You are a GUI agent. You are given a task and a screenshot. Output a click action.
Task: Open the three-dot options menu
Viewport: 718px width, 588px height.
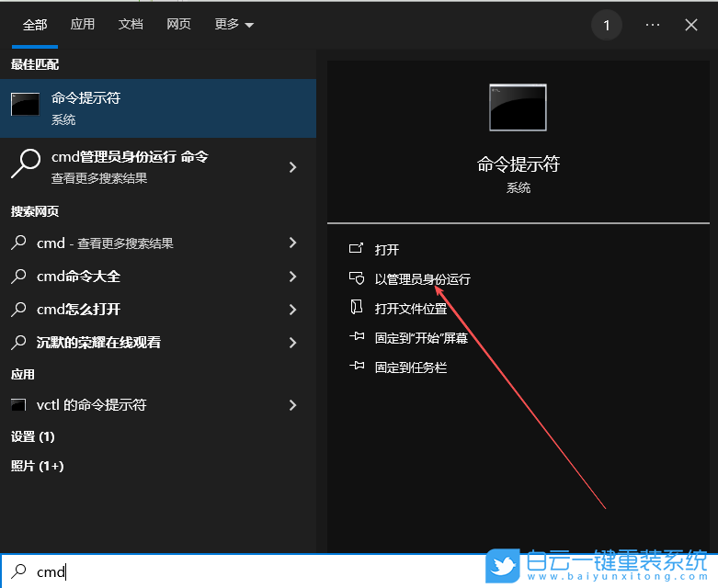pyautogui.click(x=653, y=25)
